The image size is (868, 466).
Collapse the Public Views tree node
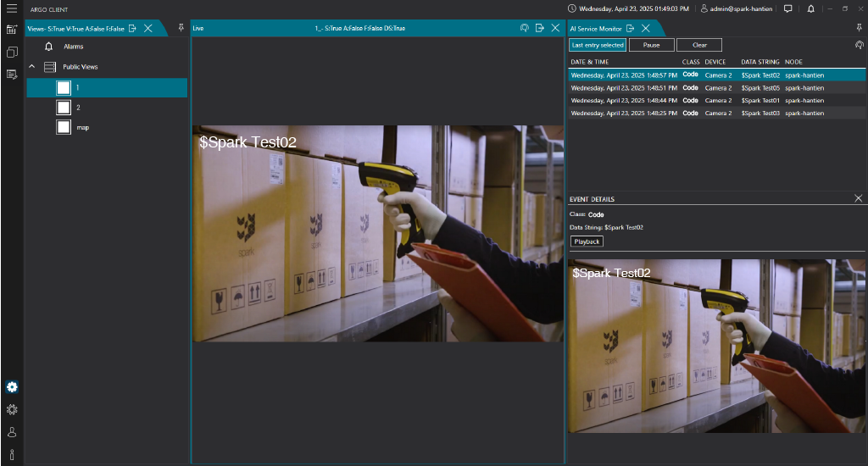coord(32,66)
